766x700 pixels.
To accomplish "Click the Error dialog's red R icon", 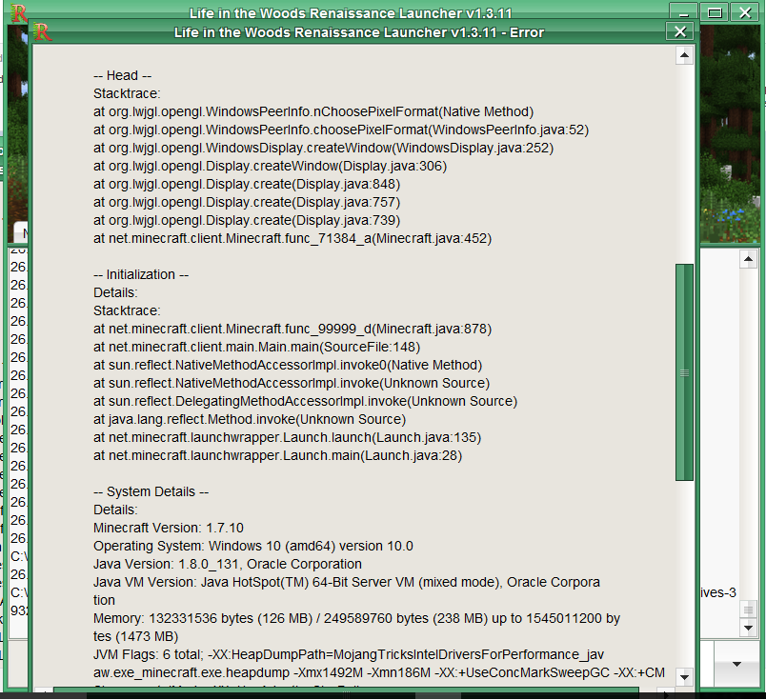I will (x=43, y=32).
